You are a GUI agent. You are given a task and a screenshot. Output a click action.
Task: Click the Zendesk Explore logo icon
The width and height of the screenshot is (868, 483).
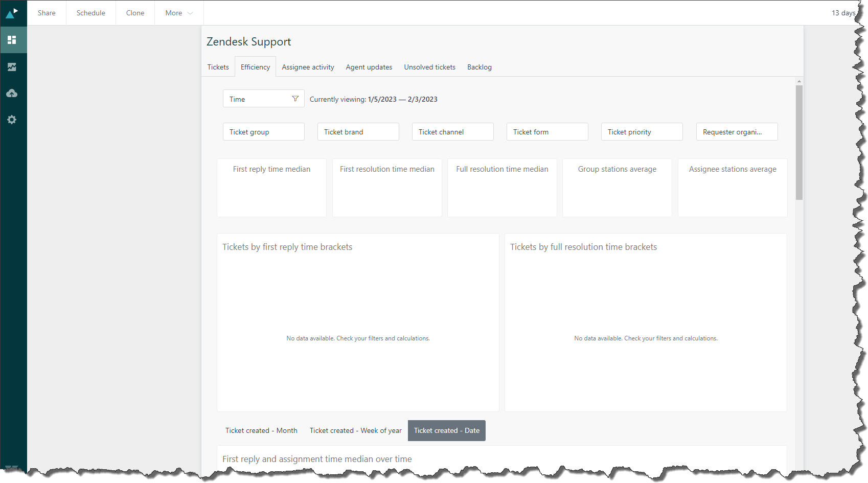12,13
